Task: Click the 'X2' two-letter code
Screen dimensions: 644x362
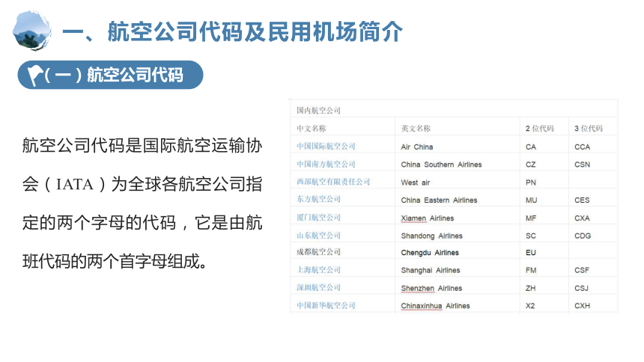Action: pyautogui.click(x=530, y=306)
